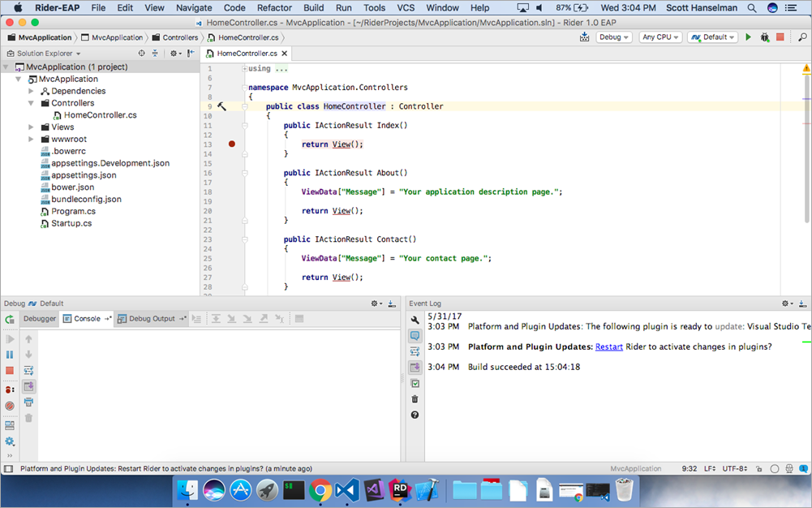
Task: Click the warning indicator atop editor scrollbar
Action: point(806,68)
